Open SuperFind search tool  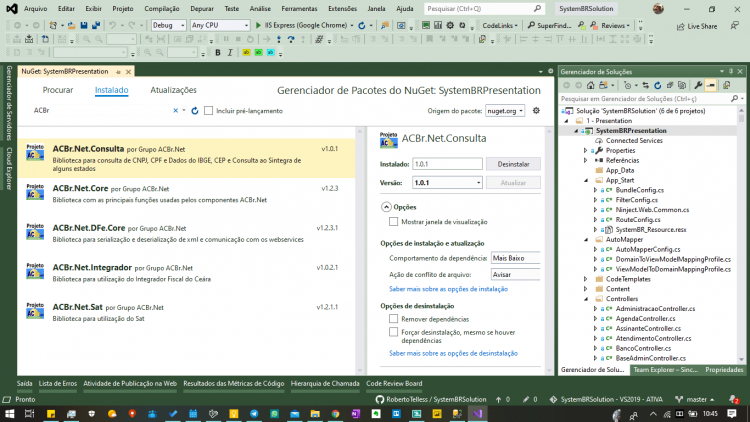549,25
